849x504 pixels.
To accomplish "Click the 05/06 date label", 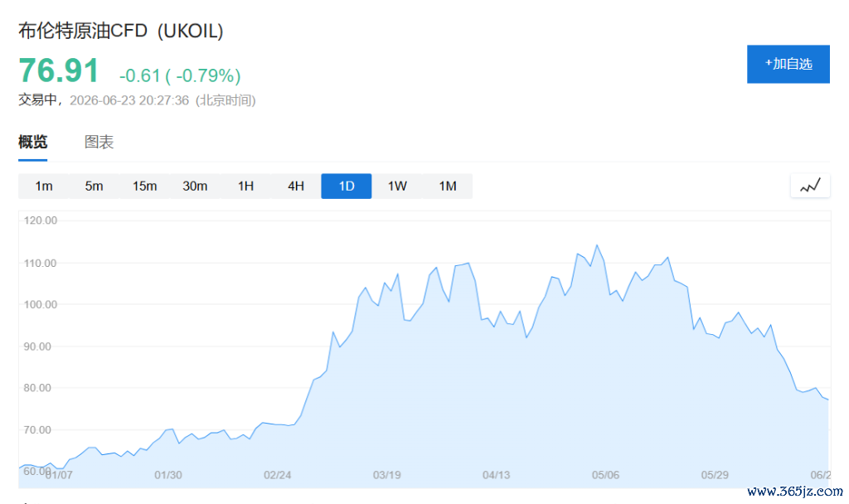I will pyautogui.click(x=605, y=475).
